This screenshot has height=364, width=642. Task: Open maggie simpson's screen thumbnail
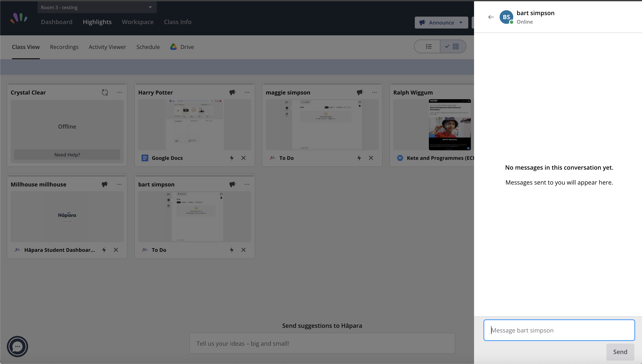point(322,125)
